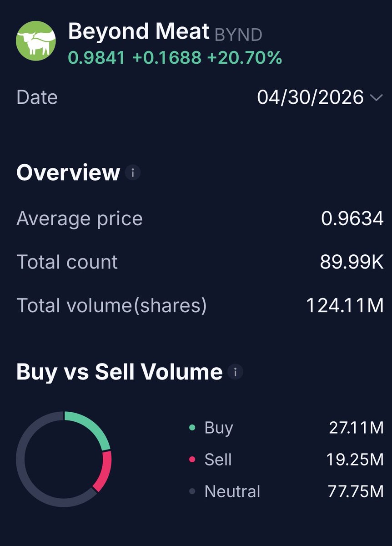Tap the Neutral volume value 77.75M
This screenshot has height=546, width=392.
pos(356,491)
